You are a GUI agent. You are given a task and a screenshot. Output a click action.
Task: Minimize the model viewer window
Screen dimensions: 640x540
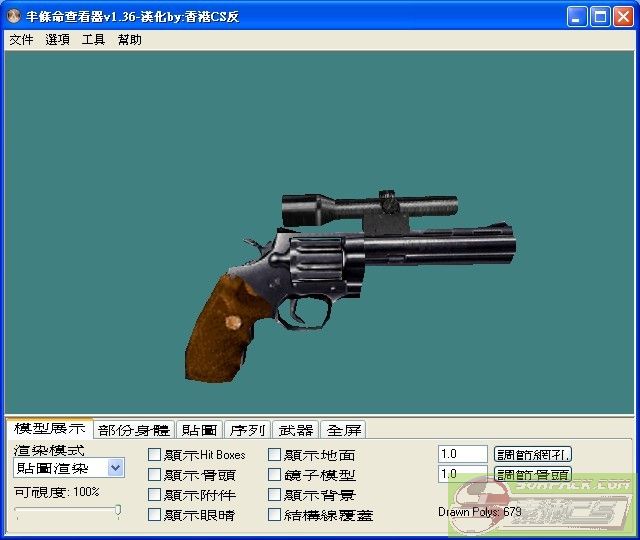tap(577, 17)
